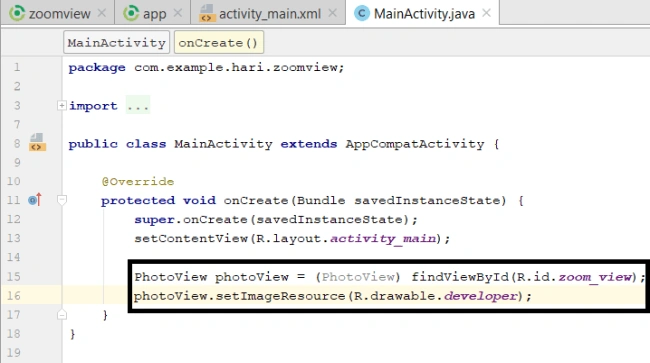This screenshot has height=363, width=650.
Task: Click line number 16 in gutter
Action: (x=13, y=296)
